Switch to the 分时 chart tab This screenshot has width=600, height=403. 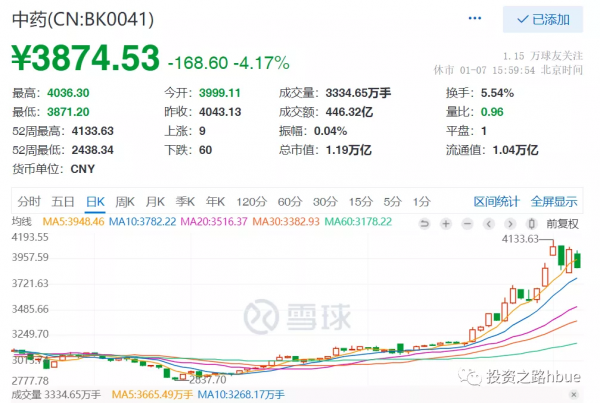pyautogui.click(x=29, y=201)
